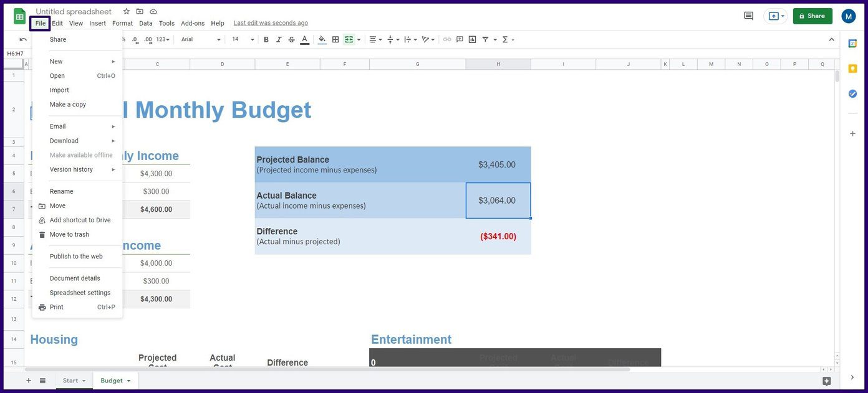
Task: Open the font size dropdown
Action: coord(243,39)
